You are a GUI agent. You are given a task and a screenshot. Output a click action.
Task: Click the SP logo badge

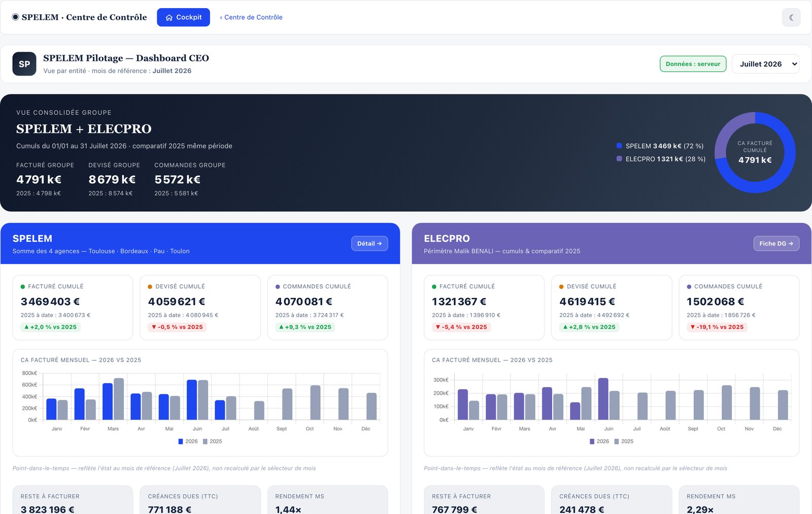24,64
